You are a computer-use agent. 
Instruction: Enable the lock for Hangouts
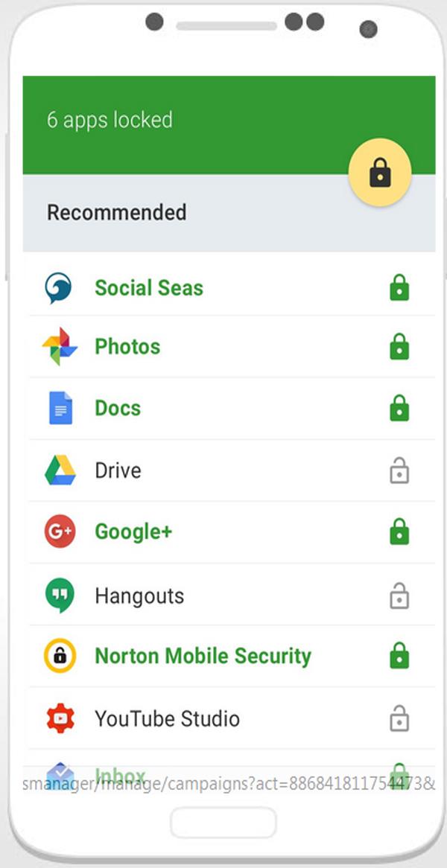(399, 596)
